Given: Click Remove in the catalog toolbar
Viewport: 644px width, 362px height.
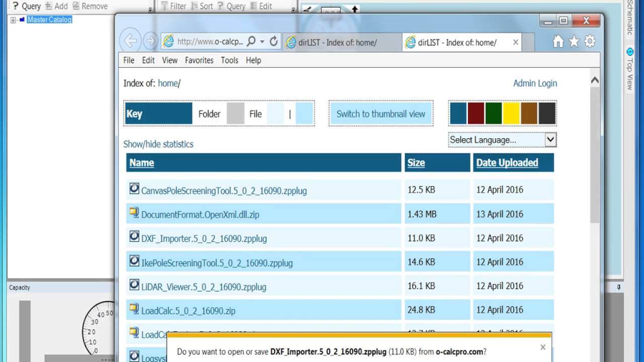Looking at the screenshot, I should (x=90, y=6).
